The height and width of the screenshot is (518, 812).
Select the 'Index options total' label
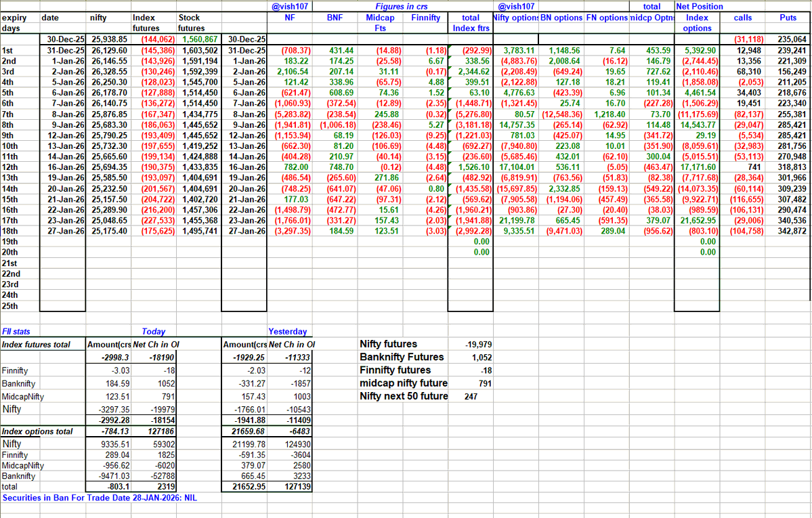point(37,431)
